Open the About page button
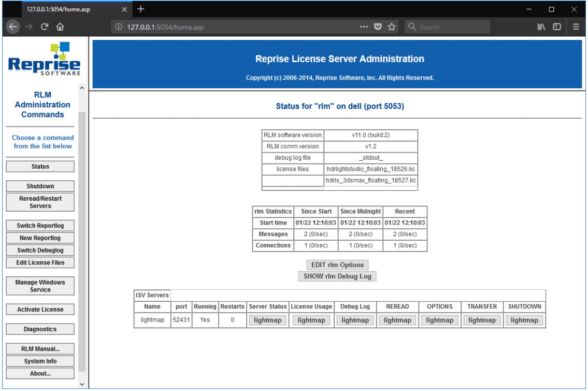588x391 pixels. coord(40,374)
